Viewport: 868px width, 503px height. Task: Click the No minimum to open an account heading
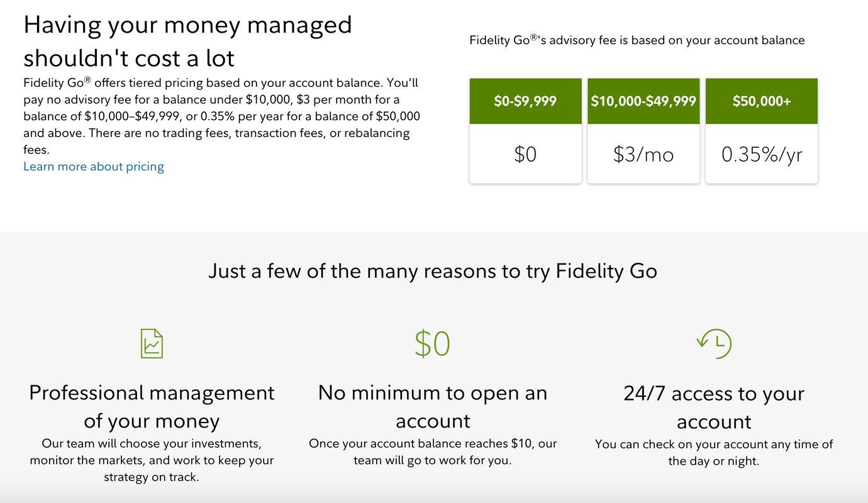[x=433, y=406]
